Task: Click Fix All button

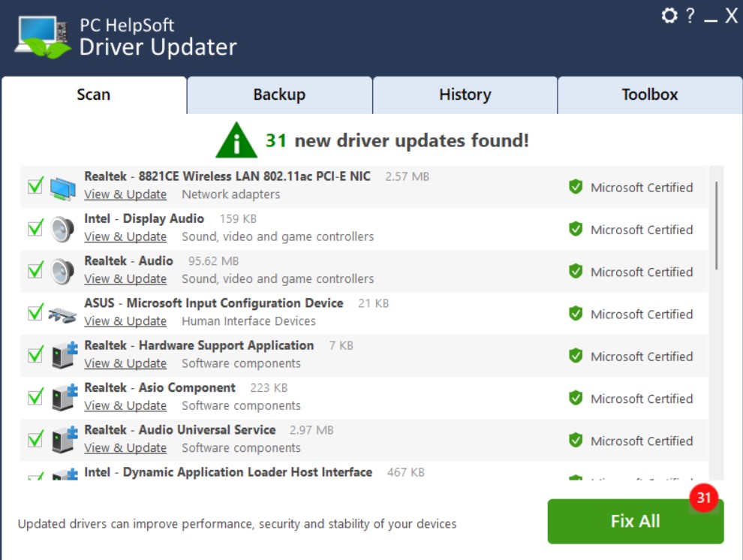Action: point(636,521)
